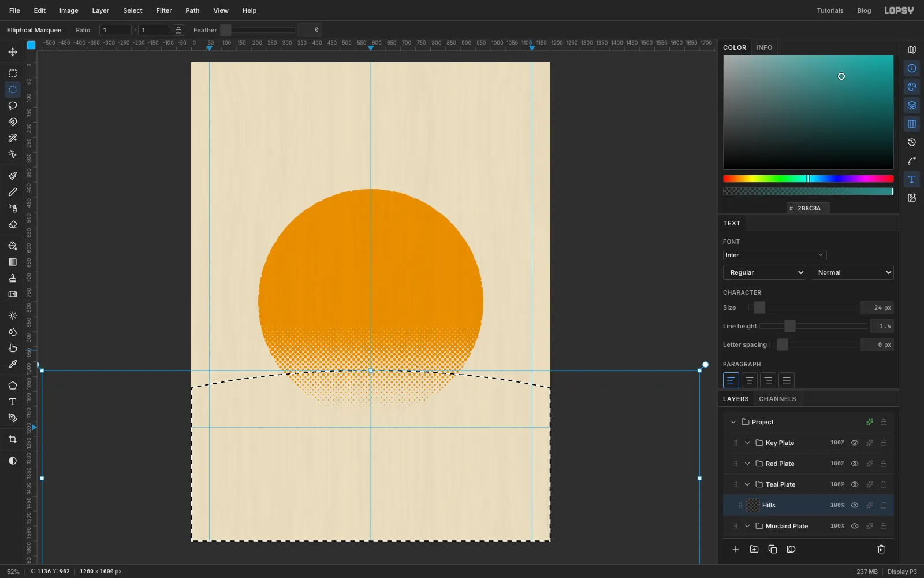
Task: Create a new layer group folder
Action: pyautogui.click(x=754, y=549)
